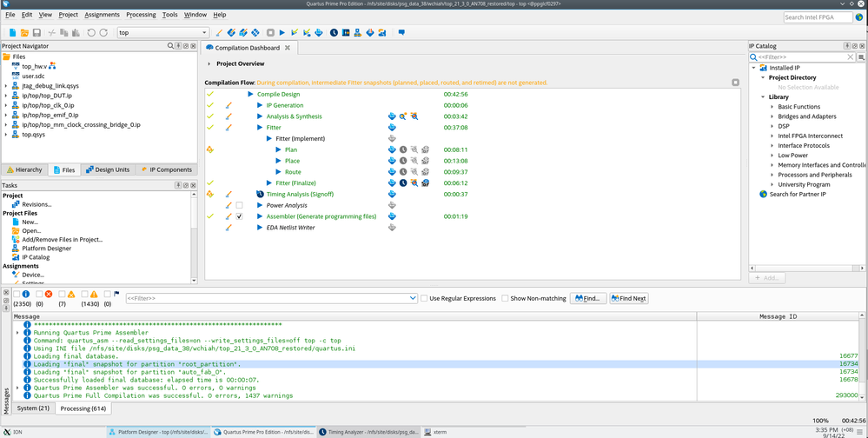Open Timing Analyzer from the clock toolbar icon
868x438 pixels.
334,33
